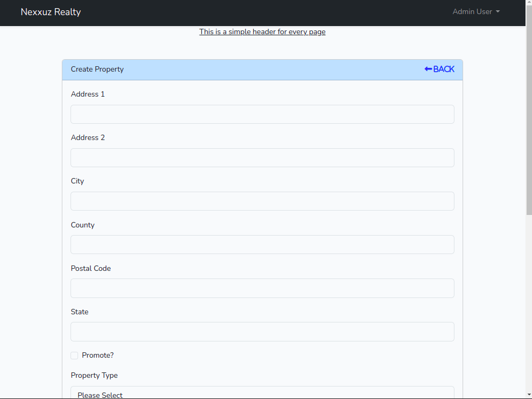This screenshot has width=532, height=399.
Task: Click the scrollbar down arrow
Action: [529, 394]
